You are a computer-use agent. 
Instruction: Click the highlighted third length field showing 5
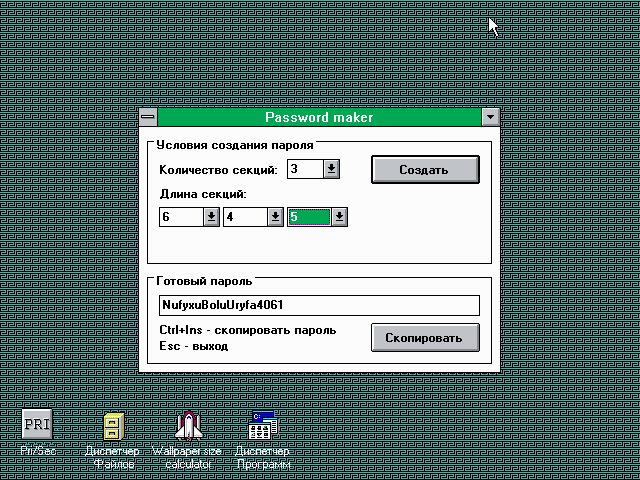coord(308,216)
